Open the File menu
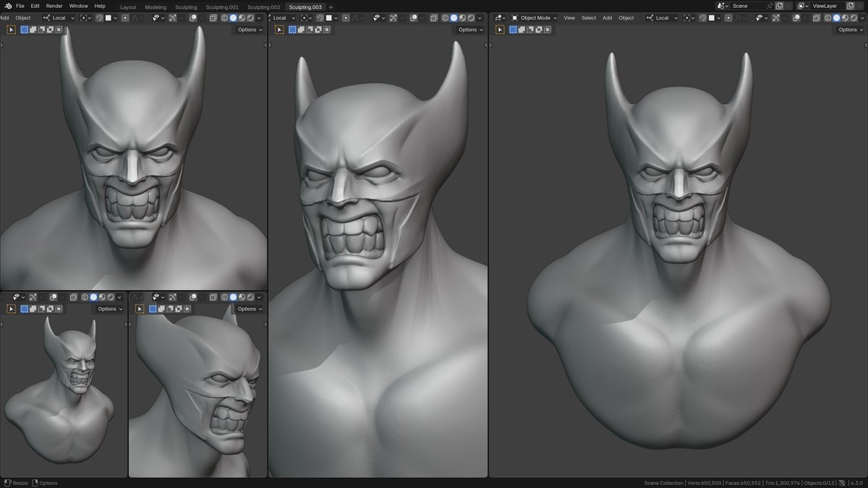The height and width of the screenshot is (488, 868). tap(20, 6)
